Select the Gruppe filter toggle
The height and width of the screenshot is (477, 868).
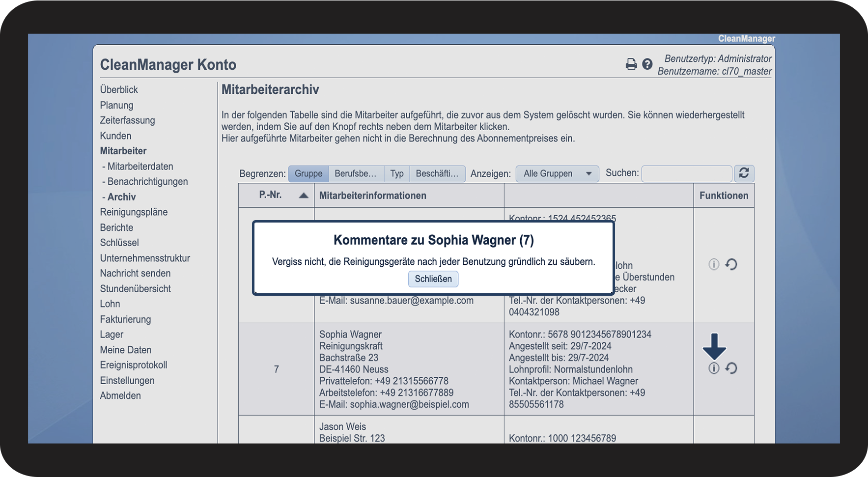tap(308, 173)
